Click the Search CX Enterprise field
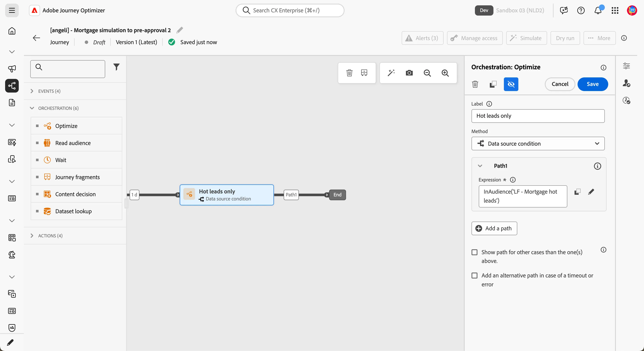The image size is (644, 351). click(290, 10)
